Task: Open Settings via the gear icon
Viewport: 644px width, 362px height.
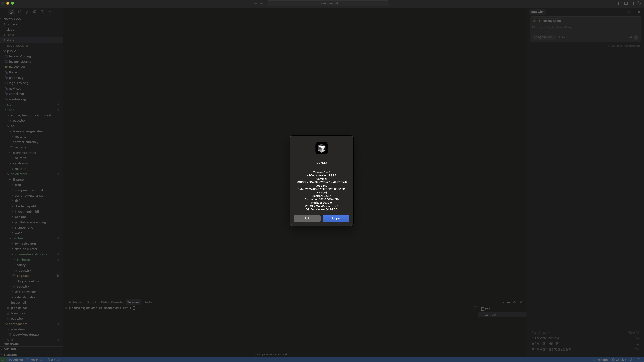Action: click(639, 3)
